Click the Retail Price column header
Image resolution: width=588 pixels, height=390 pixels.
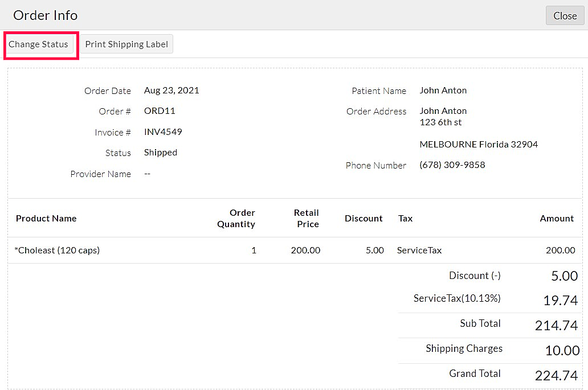click(307, 219)
